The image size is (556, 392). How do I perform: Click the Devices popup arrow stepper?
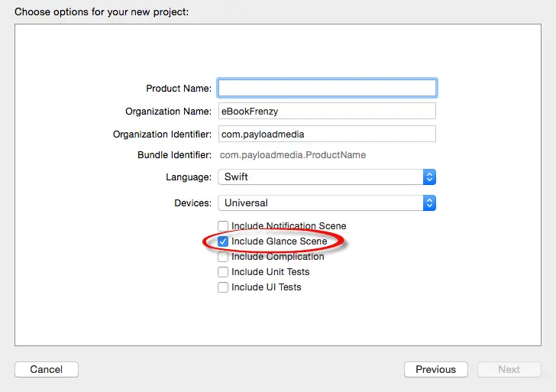click(x=429, y=202)
